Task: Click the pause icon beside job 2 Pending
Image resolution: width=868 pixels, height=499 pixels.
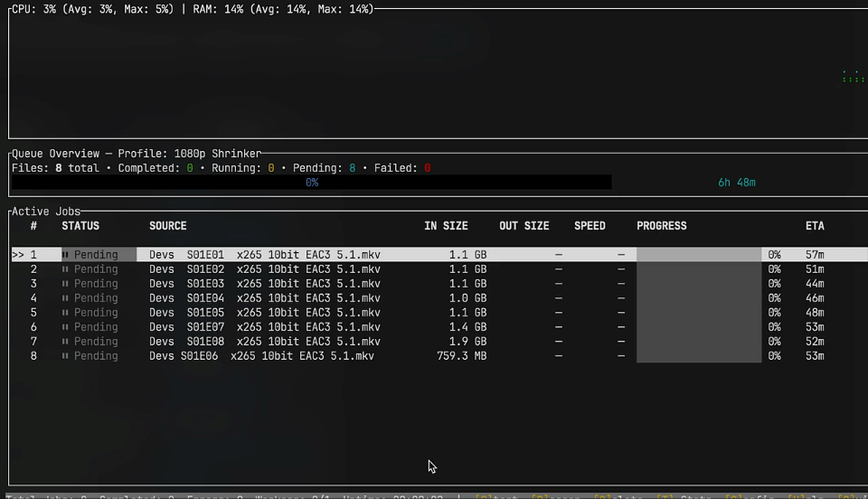Action: coord(65,269)
